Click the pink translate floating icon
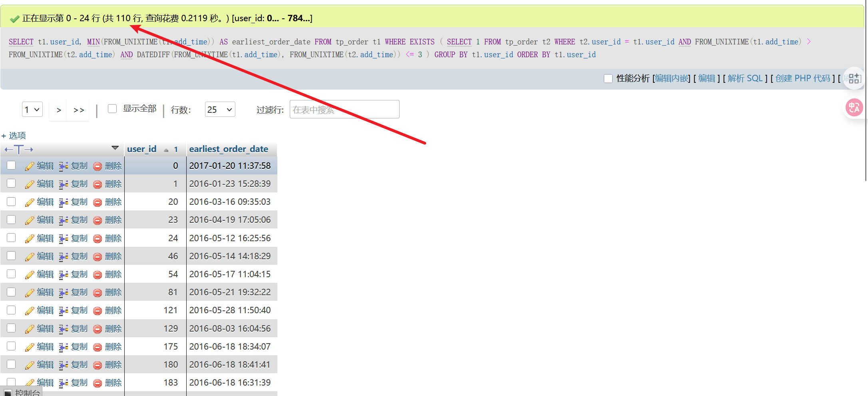Image resolution: width=868 pixels, height=396 pixels. [854, 108]
